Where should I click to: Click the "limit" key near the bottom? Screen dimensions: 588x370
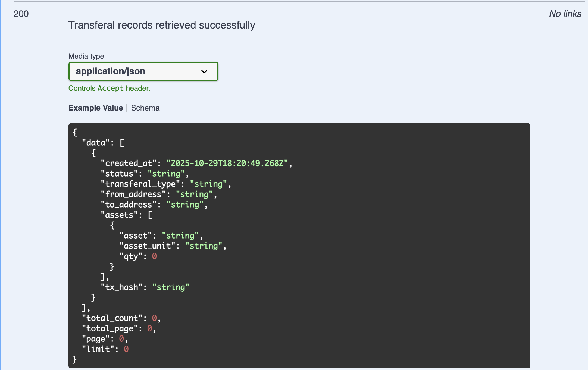(x=98, y=349)
